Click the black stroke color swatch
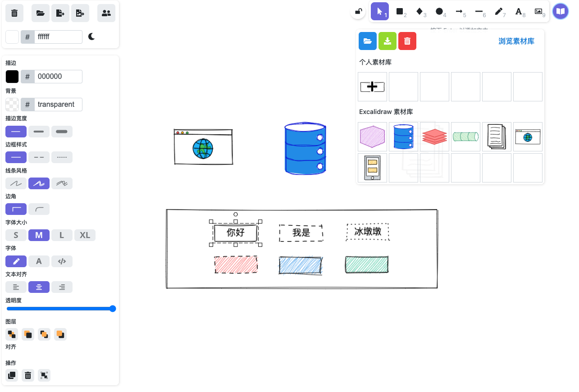This screenshot has height=392, width=579. pos(12,77)
